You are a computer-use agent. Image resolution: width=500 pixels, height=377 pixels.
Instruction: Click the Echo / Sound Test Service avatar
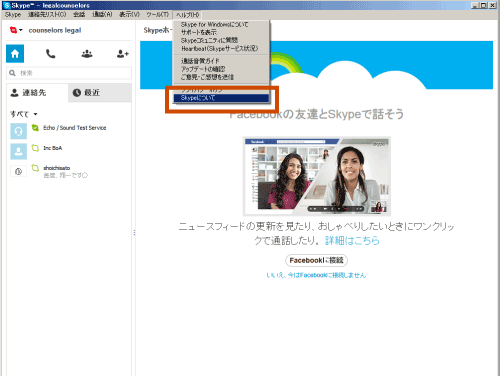[18, 131]
